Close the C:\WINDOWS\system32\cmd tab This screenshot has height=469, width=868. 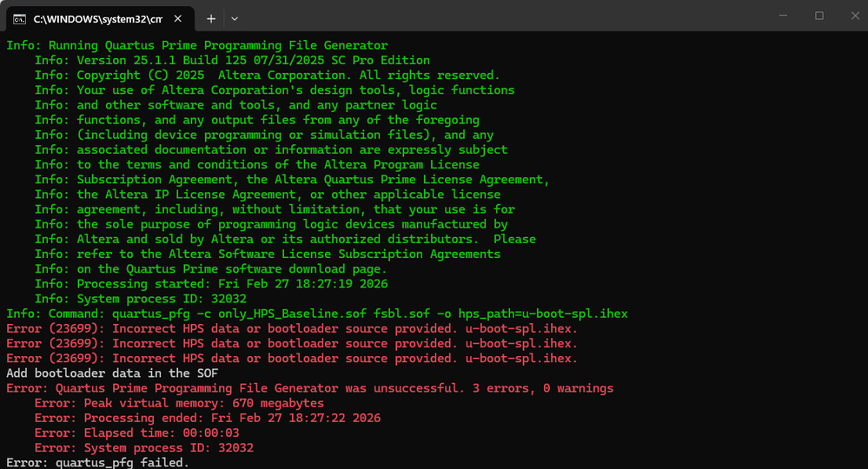tap(178, 17)
